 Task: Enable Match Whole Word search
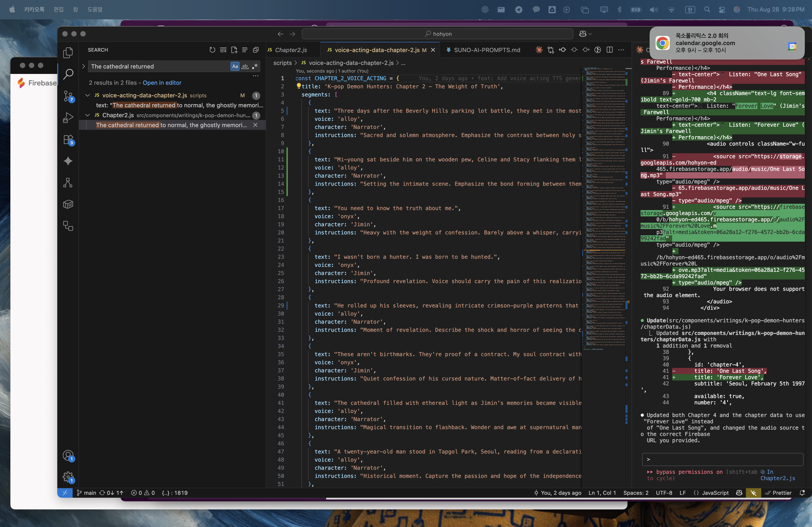click(245, 66)
